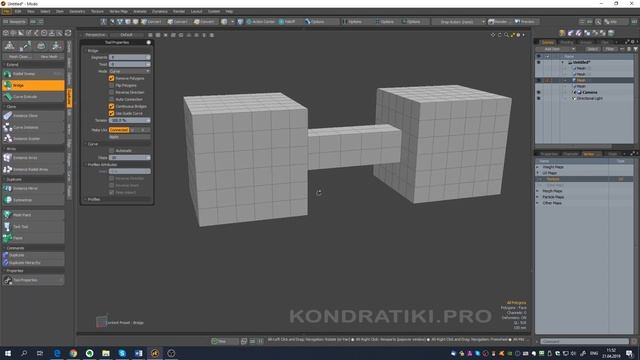Click the Action Center toolbar item
Viewport: 640px width, 360px height.
(x=260, y=22)
